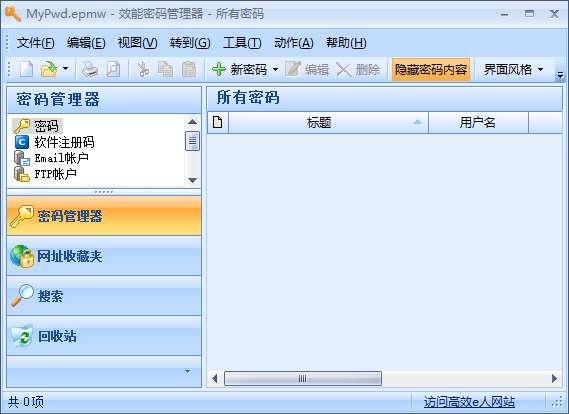Open the 工具(T) menu
The width and height of the screenshot is (569, 414).
(x=242, y=43)
